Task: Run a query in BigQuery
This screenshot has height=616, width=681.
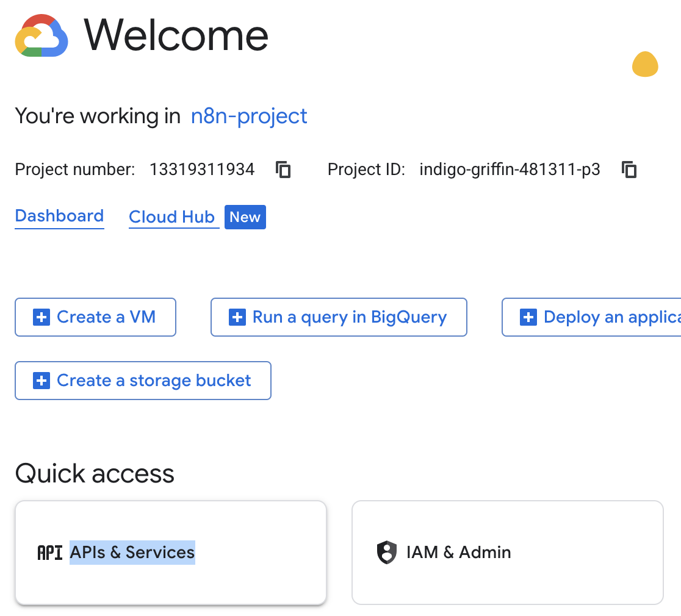Action: (339, 317)
